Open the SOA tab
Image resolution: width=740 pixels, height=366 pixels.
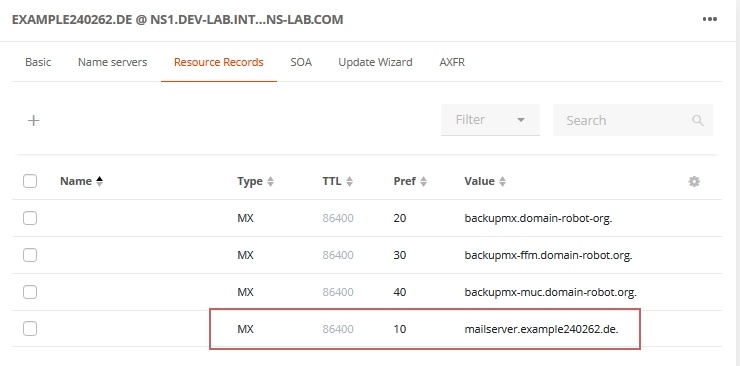coord(301,62)
